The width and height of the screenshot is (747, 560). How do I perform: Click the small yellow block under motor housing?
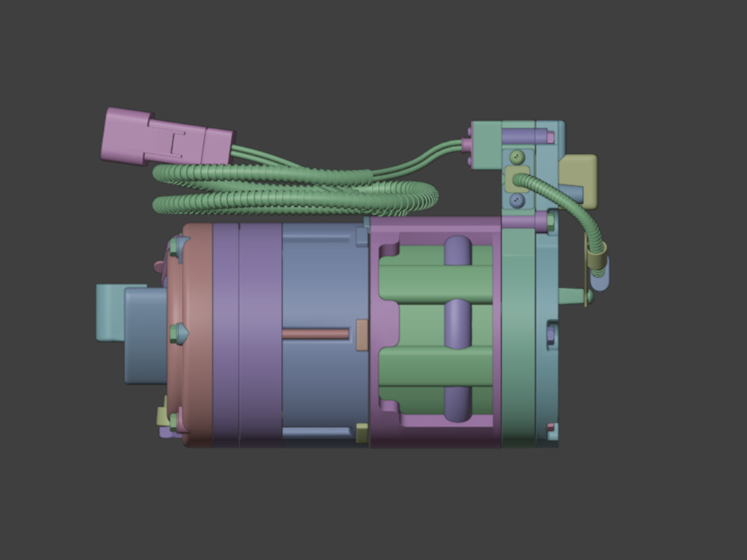click(x=362, y=433)
